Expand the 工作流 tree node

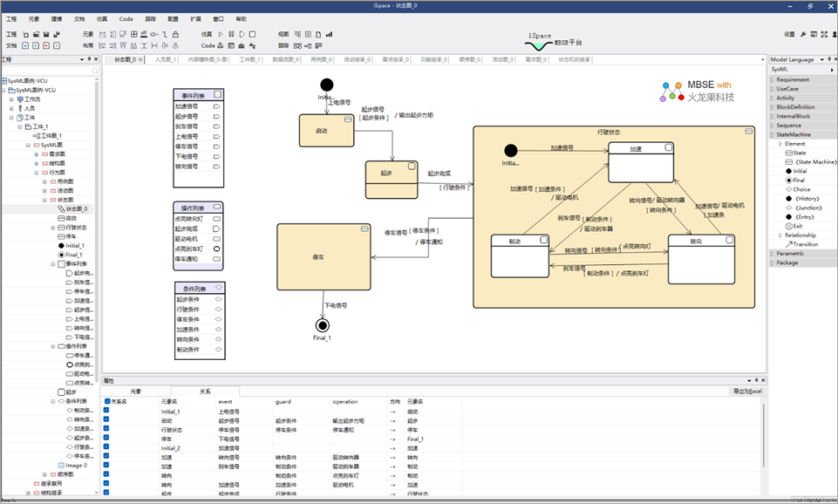pos(11,99)
